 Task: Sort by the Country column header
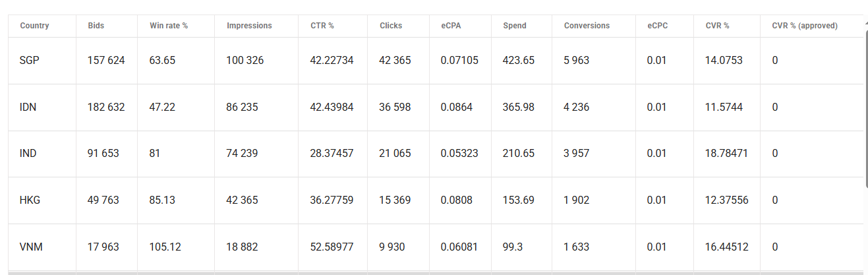(x=34, y=26)
